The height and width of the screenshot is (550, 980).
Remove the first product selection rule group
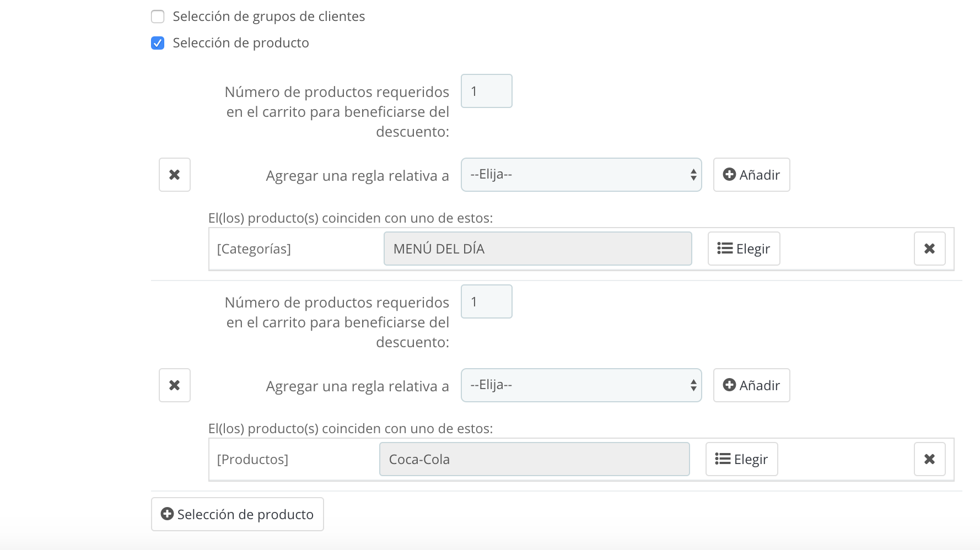click(174, 175)
